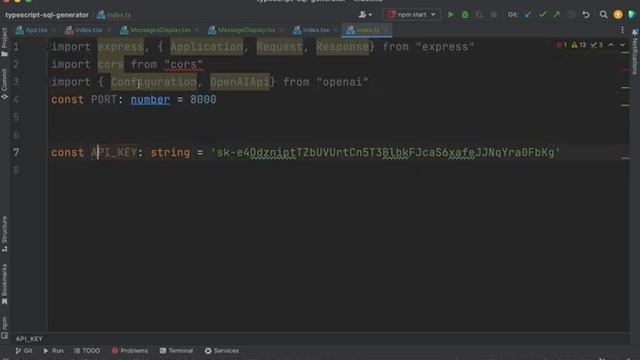Click the highlighted OpenAIApi import

240,82
